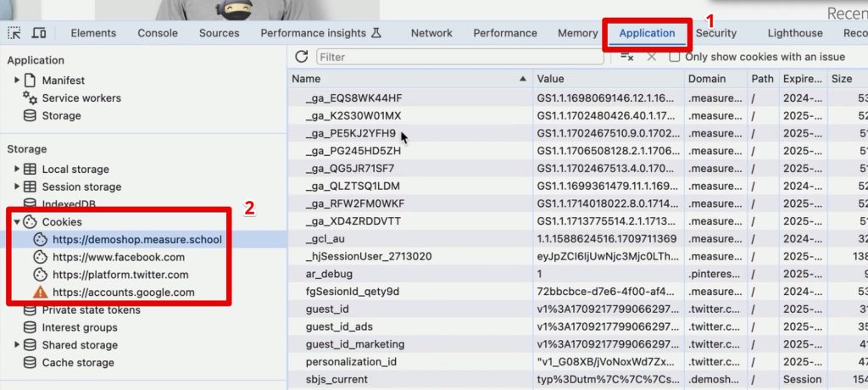This screenshot has height=390, width=868.
Task: Select cookie row _ga_EQS8WK44HF
Action: pyautogui.click(x=577, y=98)
